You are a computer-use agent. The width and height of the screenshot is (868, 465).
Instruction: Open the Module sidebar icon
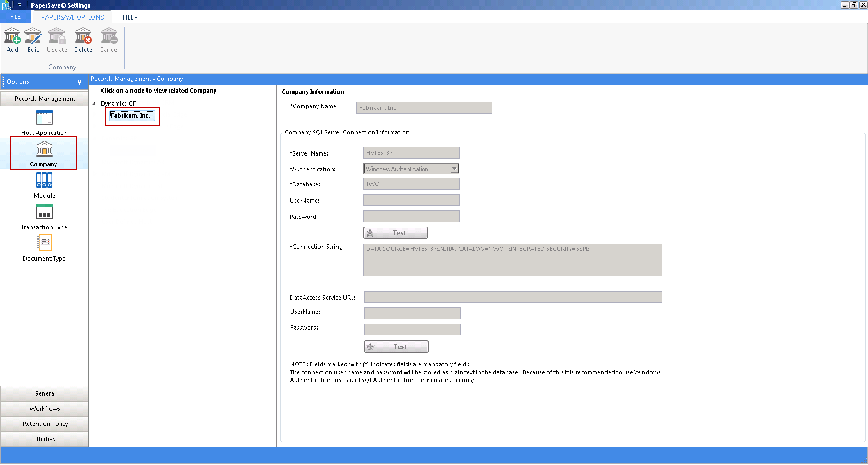tap(44, 185)
